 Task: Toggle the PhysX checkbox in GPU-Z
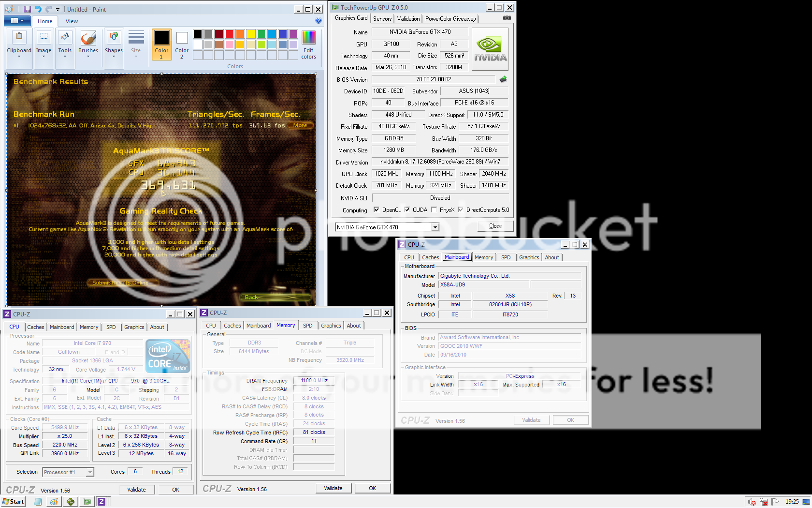tap(434, 210)
